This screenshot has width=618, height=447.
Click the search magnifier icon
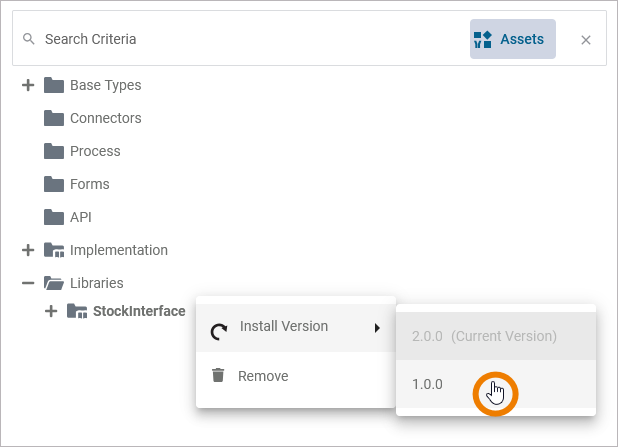(29, 40)
